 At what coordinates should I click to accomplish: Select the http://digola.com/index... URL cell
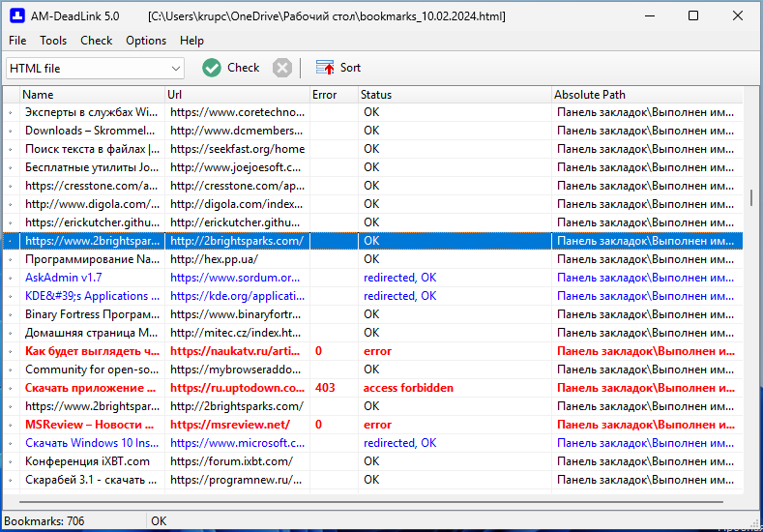click(x=237, y=204)
